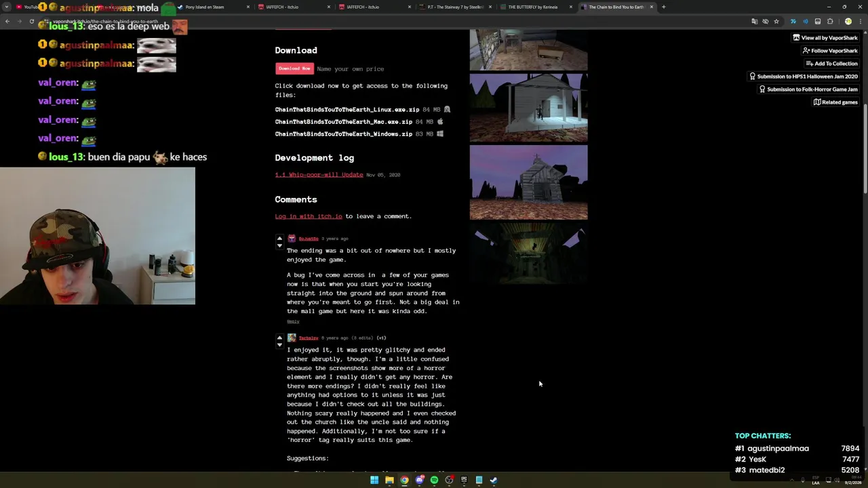
Task: Open the Chrome profile avatar
Action: click(848, 21)
